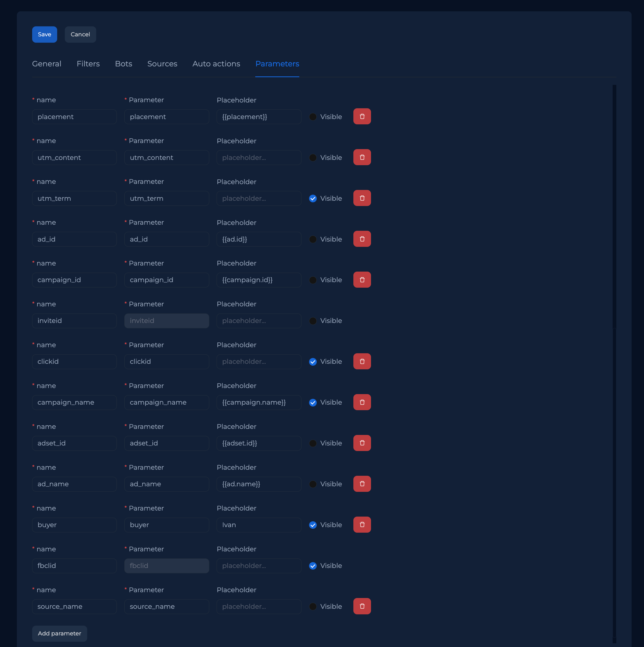Delete the clickid parameter row
Viewport: 644px width, 647px height.
coord(362,361)
